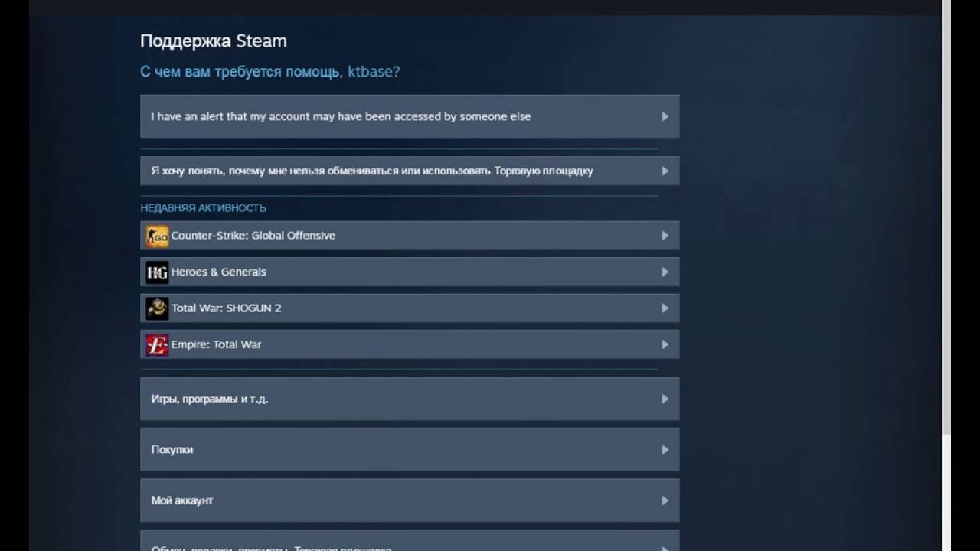Viewport: 980px width, 551px height.
Task: Expand arrow on 'Игры, программы и т.д.' row
Action: pos(665,399)
